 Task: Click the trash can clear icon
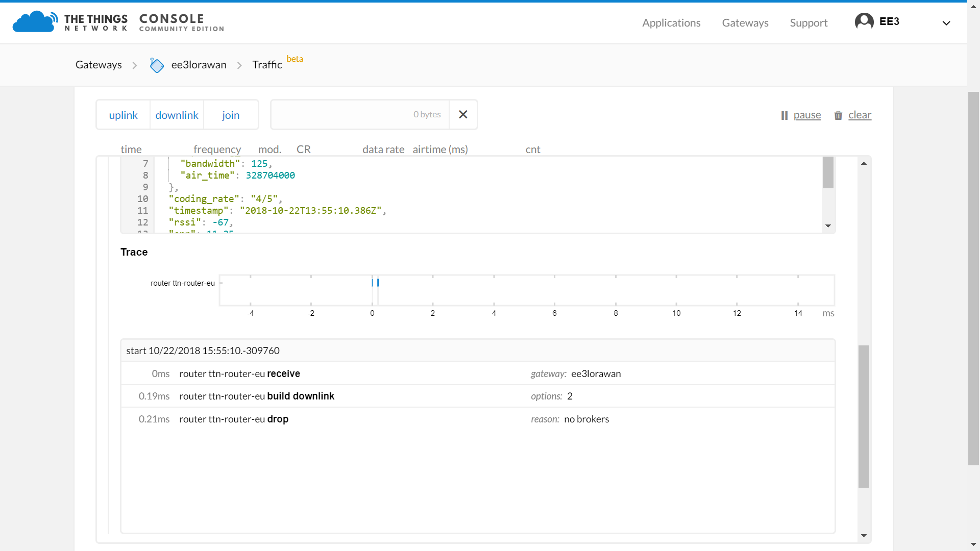(838, 116)
